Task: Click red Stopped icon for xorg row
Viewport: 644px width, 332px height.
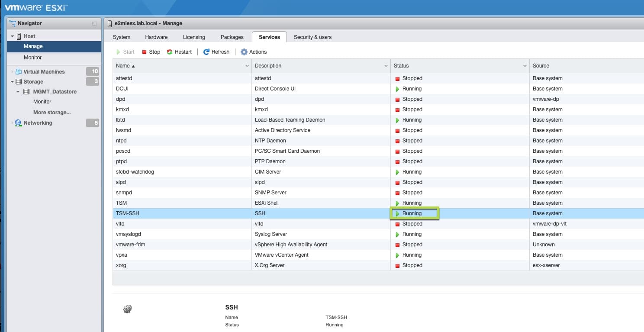Action: (397, 266)
